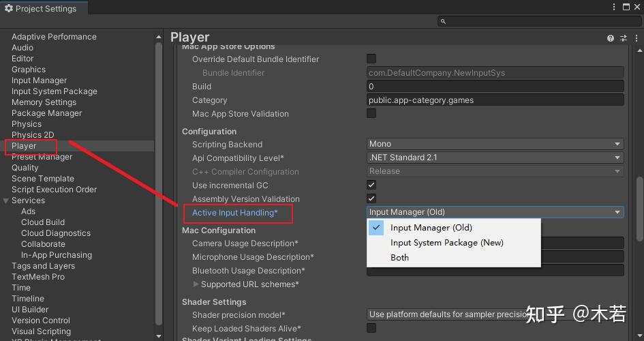Select Editor settings category
This screenshot has height=341, width=644.
[x=22, y=59]
